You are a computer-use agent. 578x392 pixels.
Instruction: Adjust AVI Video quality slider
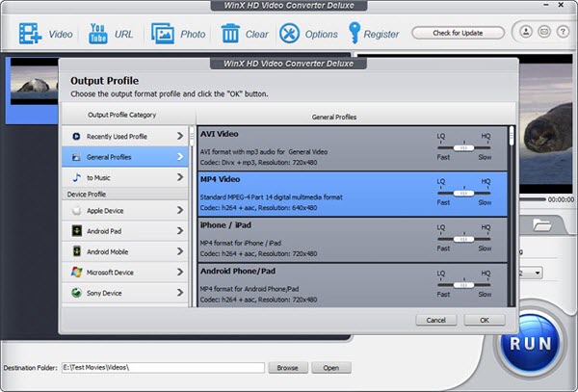pyautogui.click(x=463, y=147)
